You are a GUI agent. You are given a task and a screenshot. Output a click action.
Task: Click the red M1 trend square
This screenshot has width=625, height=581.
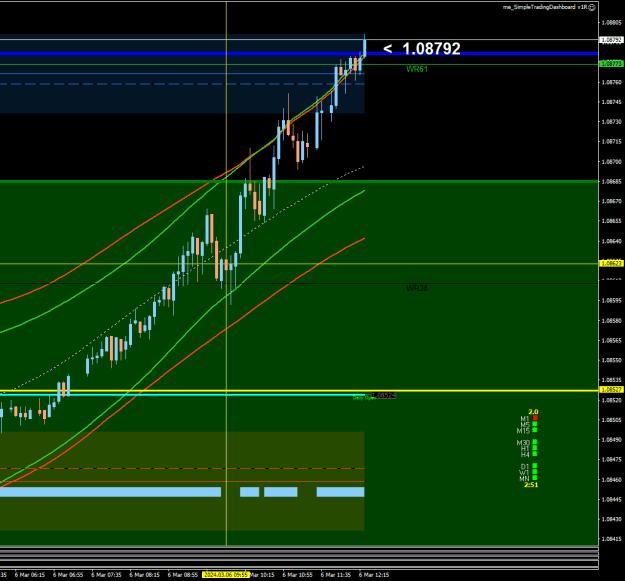(535, 418)
